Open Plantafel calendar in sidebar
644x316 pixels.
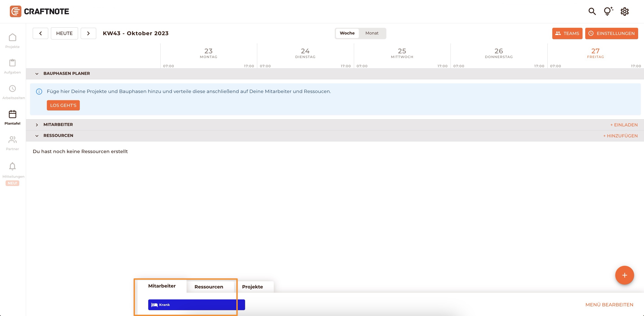(x=13, y=118)
